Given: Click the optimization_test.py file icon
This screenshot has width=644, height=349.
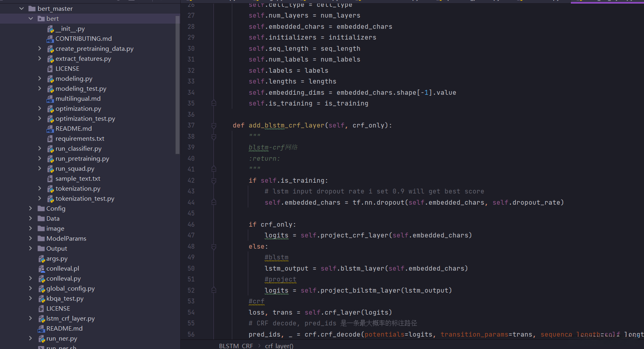Looking at the screenshot, I should pyautogui.click(x=50, y=119).
